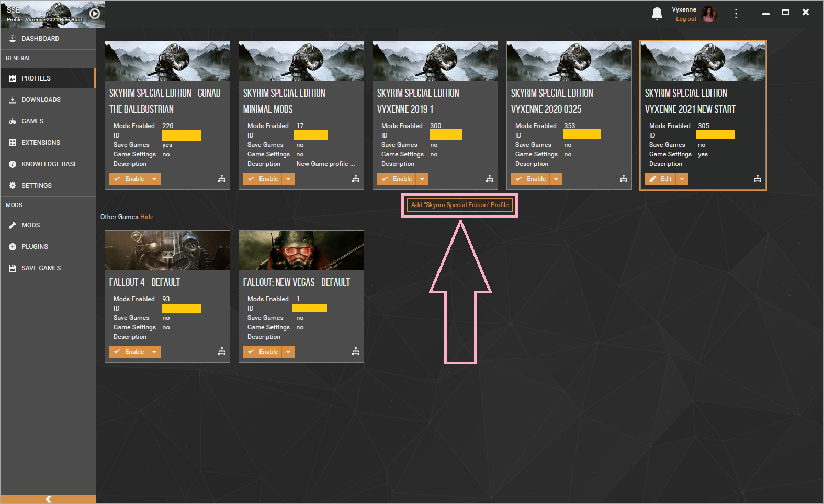
Task: Expand the dropdown next to Enable on Vyxenne 2020 0325
Action: 556,179
